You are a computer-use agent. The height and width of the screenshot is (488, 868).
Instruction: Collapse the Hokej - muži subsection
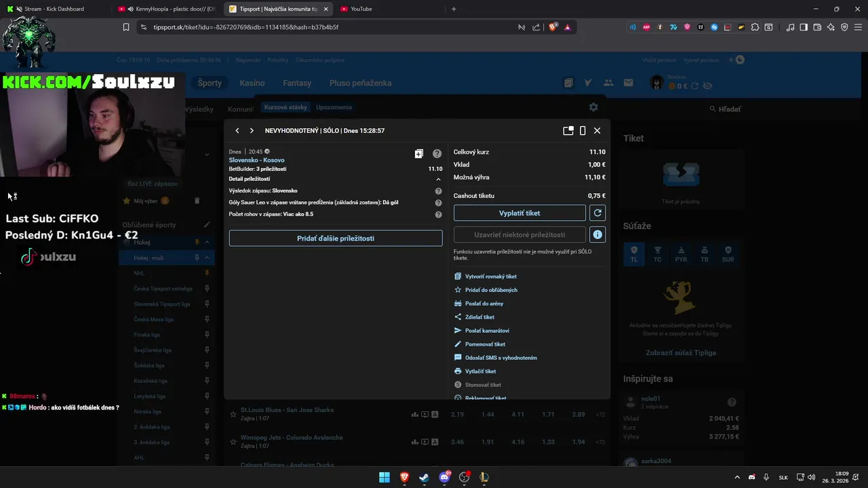click(x=207, y=258)
